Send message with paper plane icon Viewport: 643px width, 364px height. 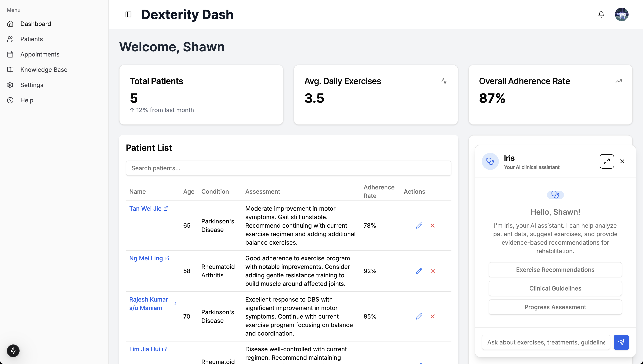[x=621, y=342]
